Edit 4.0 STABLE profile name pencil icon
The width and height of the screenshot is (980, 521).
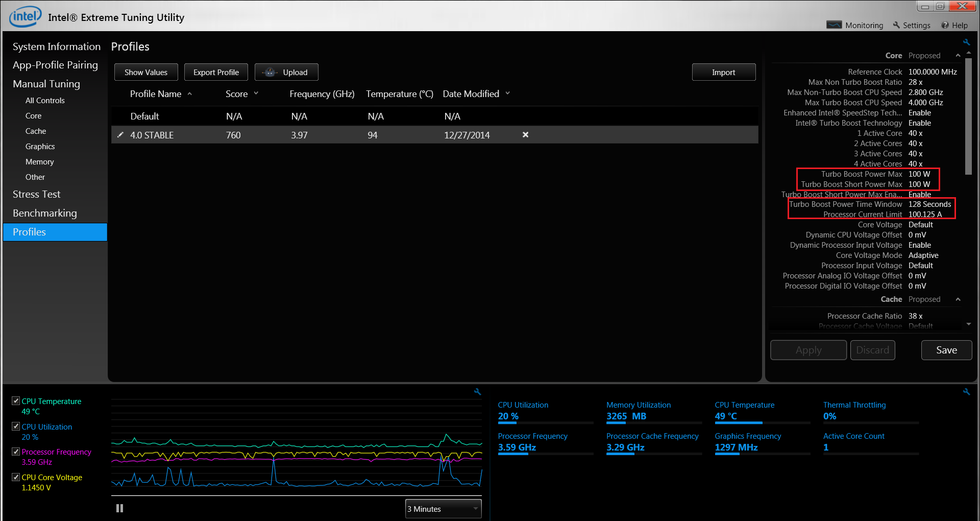(x=120, y=135)
